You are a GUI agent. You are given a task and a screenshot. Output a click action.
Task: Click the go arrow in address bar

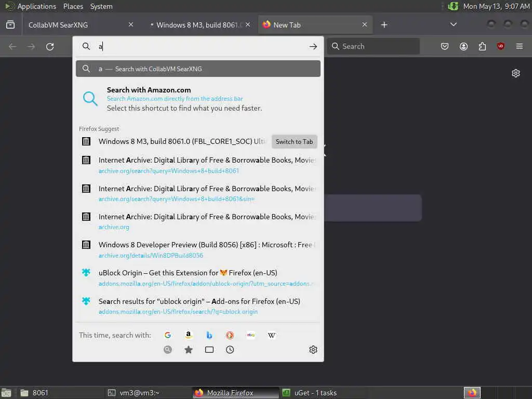tap(313, 46)
